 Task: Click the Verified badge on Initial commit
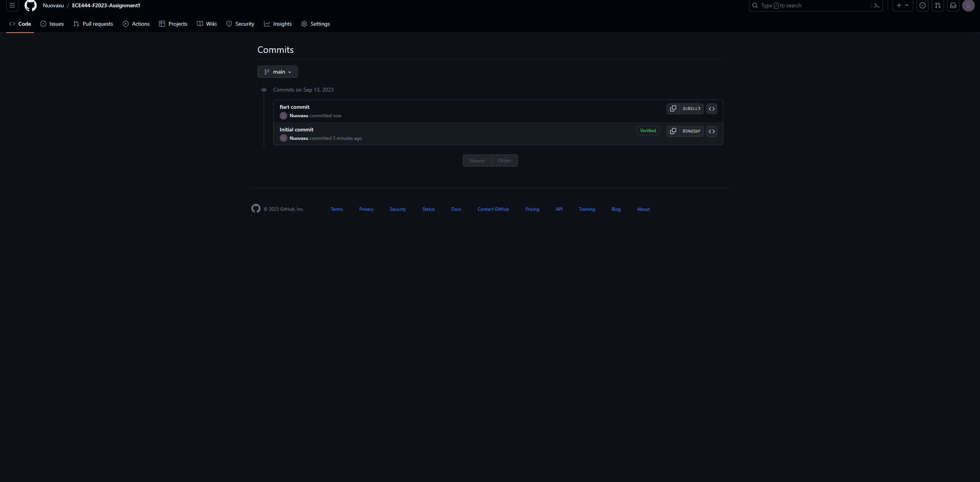click(x=648, y=131)
